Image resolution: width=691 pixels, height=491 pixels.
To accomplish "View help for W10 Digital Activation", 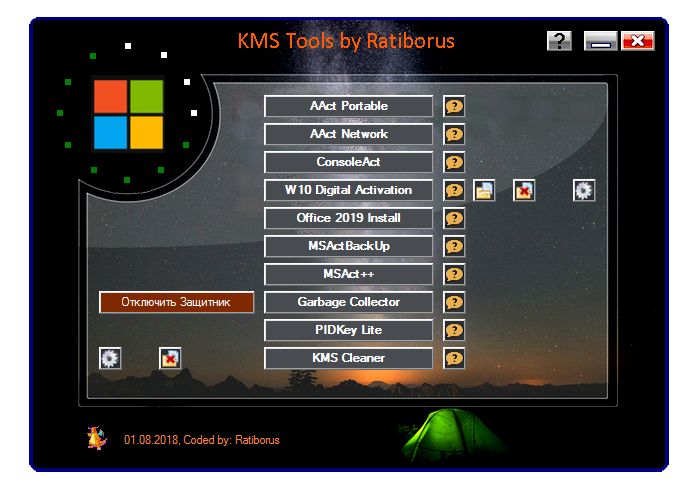I will [454, 190].
